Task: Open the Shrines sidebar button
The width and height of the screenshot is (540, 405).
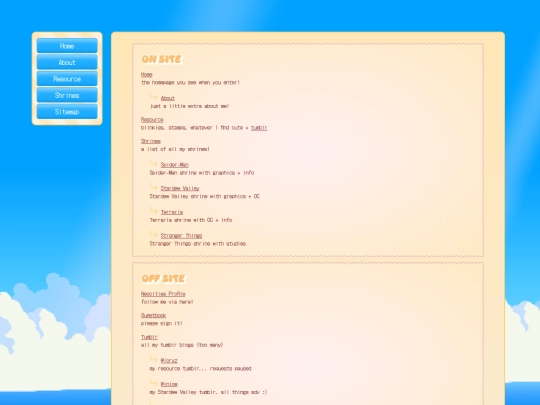Action: [x=67, y=95]
